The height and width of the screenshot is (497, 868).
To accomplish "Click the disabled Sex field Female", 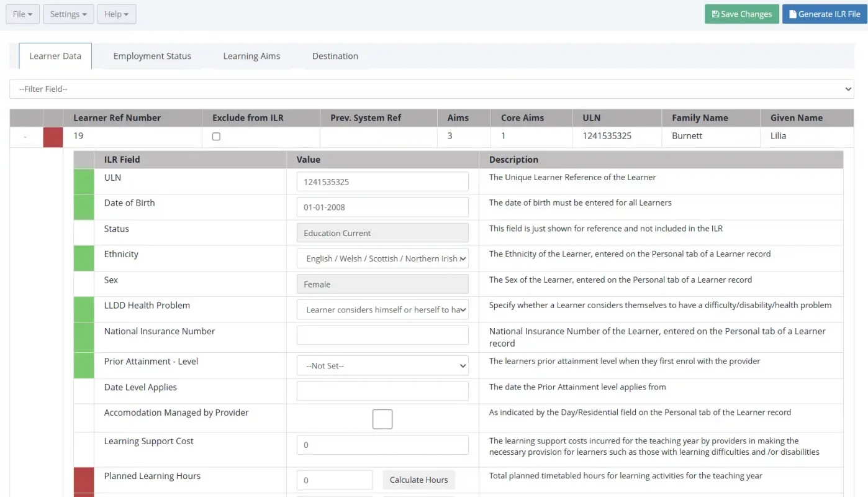I will (382, 284).
